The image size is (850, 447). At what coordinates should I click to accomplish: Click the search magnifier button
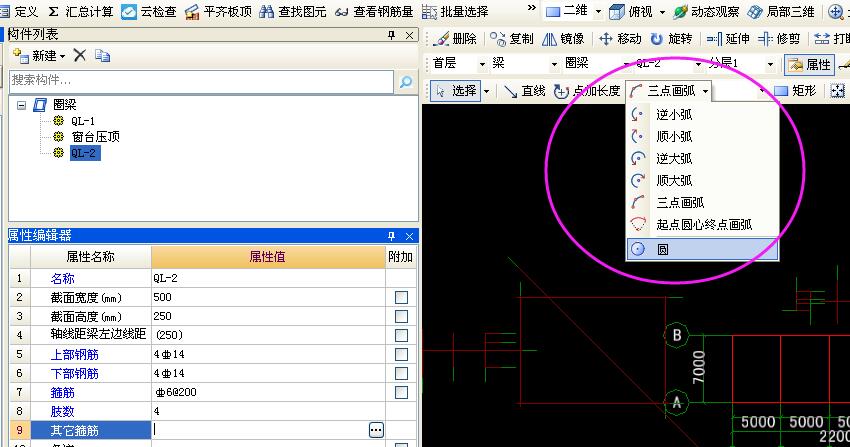(x=406, y=81)
